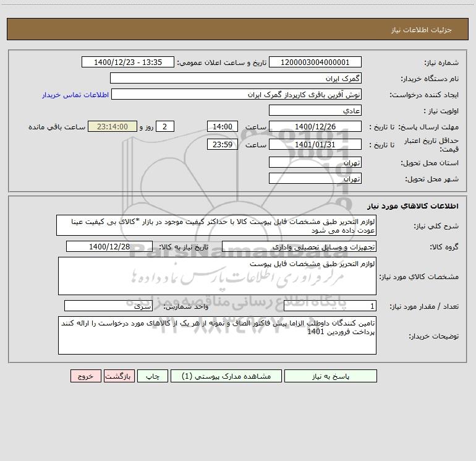Click the delivery city field تهران

[x=315, y=178]
